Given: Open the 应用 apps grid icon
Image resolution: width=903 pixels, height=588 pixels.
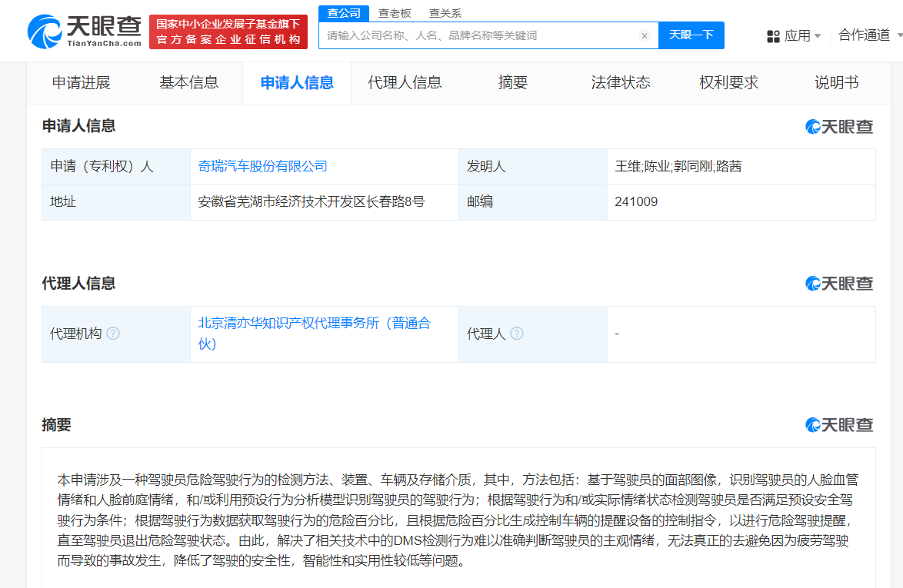Looking at the screenshot, I should [x=773, y=36].
